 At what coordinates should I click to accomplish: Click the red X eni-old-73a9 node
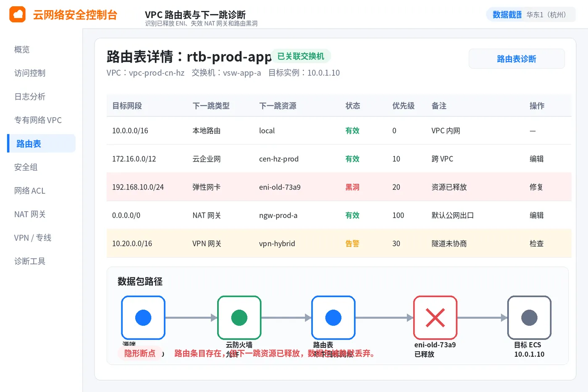435,318
